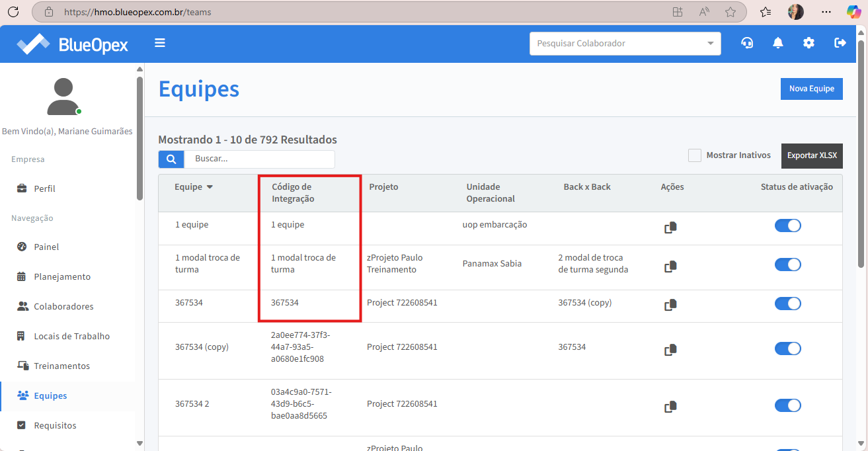
Task: Open the browser app-available icon in the address bar
Action: click(677, 12)
